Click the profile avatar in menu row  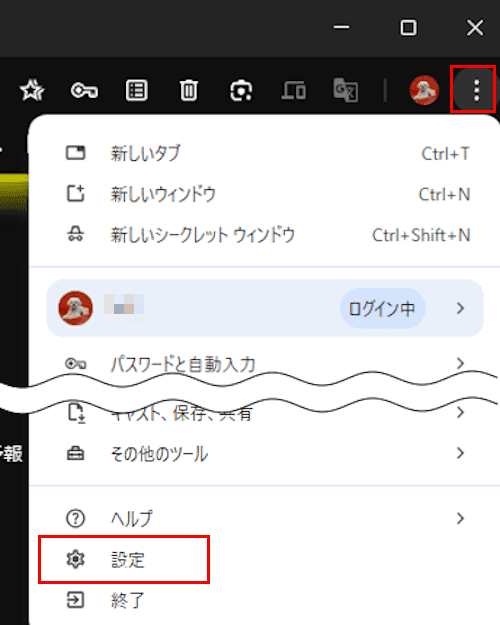coord(75,308)
